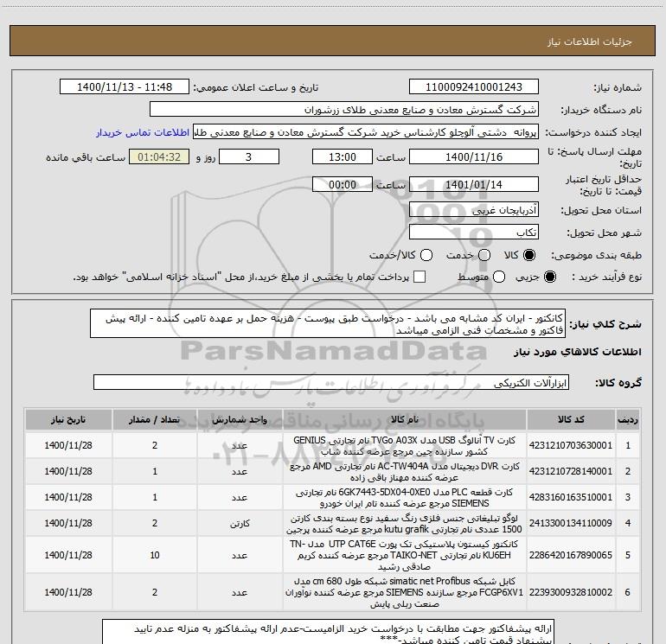Image resolution: width=666 pixels, height=644 pixels.
Task: Select the کالا radio button
Action: (x=529, y=255)
